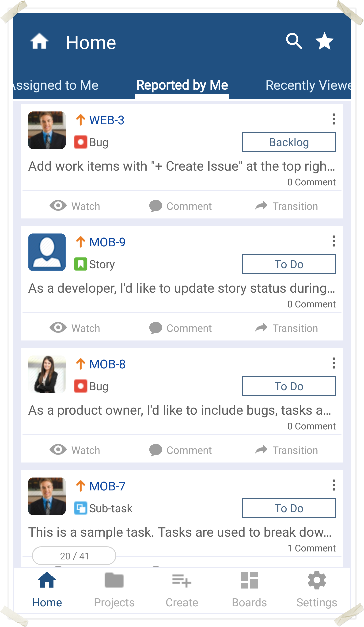
Task: Open search with the magnifier icon
Action: pos(294,41)
